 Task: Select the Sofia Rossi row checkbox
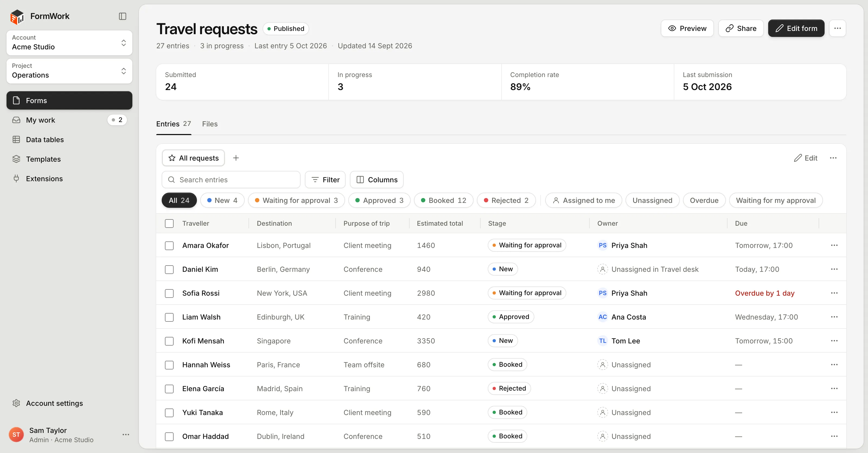click(169, 294)
